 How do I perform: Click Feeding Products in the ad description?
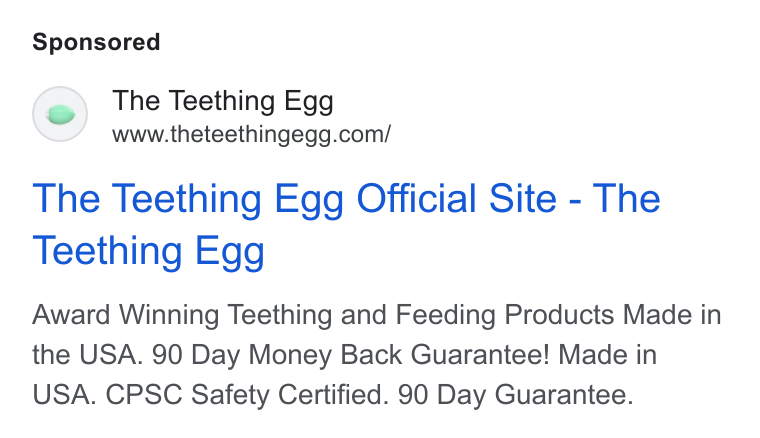pyautogui.click(x=505, y=315)
